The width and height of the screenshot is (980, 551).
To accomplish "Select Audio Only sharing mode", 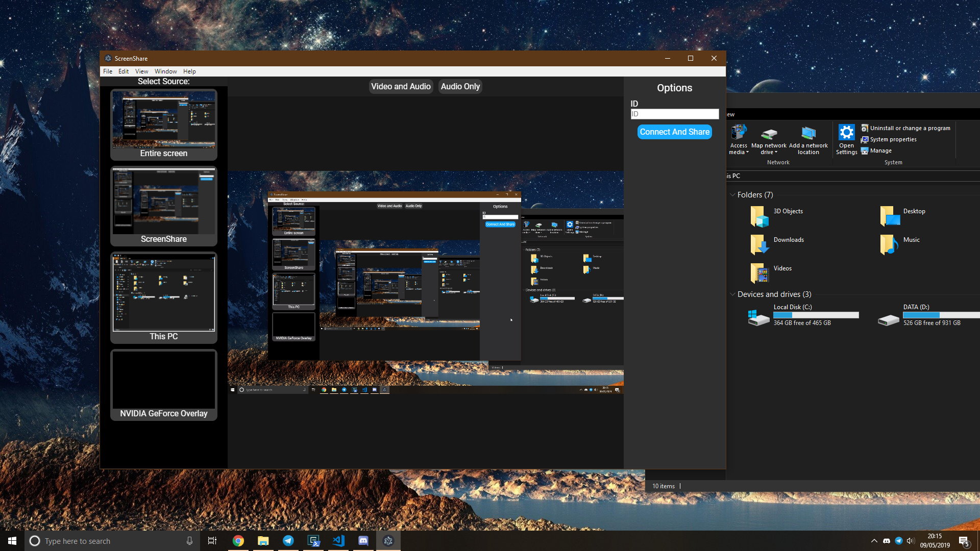I will point(459,86).
